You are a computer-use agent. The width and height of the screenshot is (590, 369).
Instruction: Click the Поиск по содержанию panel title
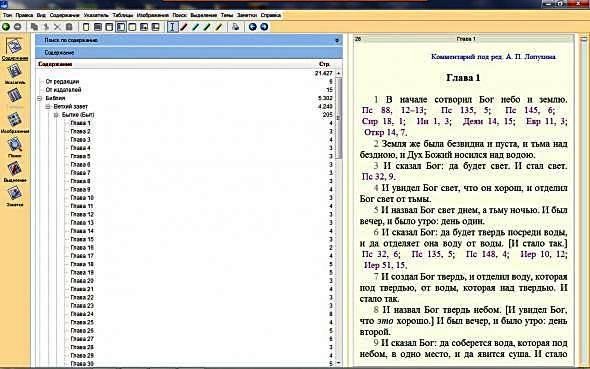coord(71,40)
